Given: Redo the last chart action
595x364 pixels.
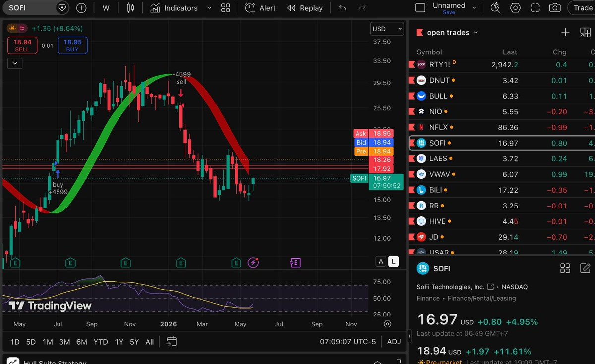Looking at the screenshot, I should 362,8.
